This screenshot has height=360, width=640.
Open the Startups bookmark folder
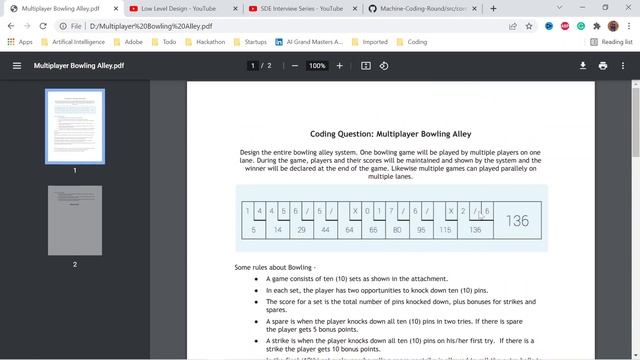click(250, 42)
